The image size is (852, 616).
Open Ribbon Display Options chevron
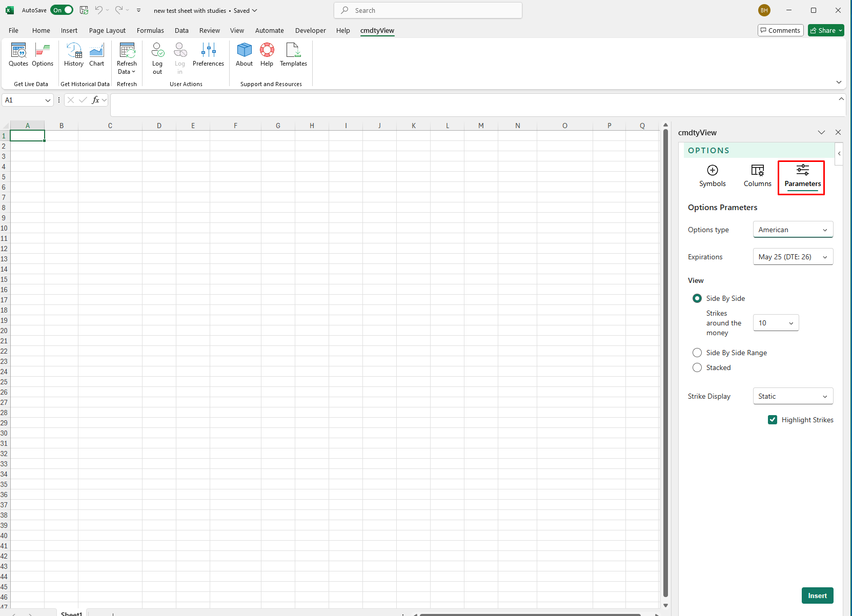pos(839,82)
